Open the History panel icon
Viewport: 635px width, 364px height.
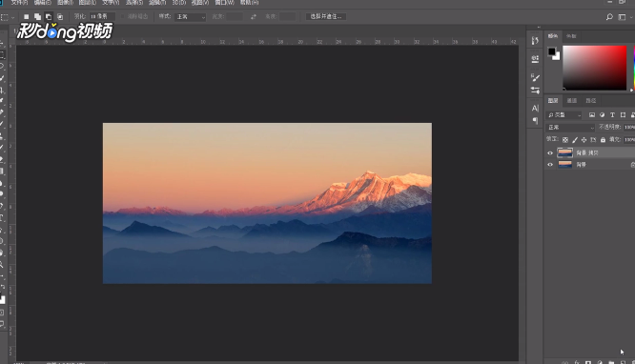point(535,40)
